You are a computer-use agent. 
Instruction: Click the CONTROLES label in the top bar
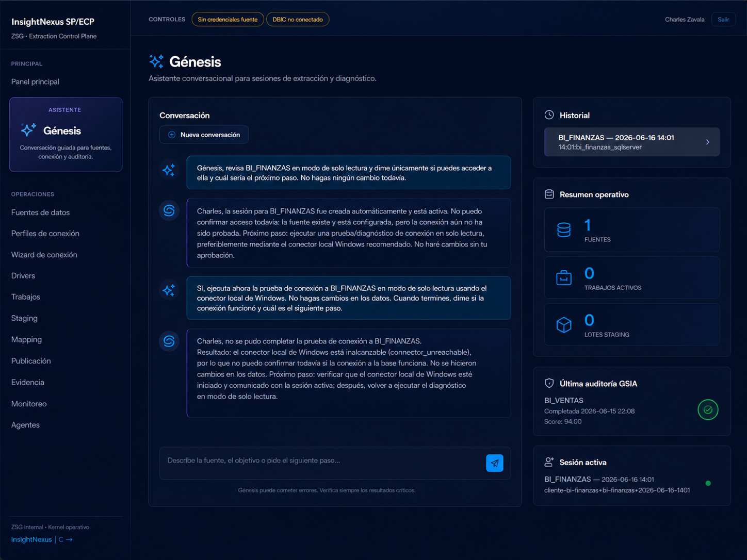[x=167, y=20]
